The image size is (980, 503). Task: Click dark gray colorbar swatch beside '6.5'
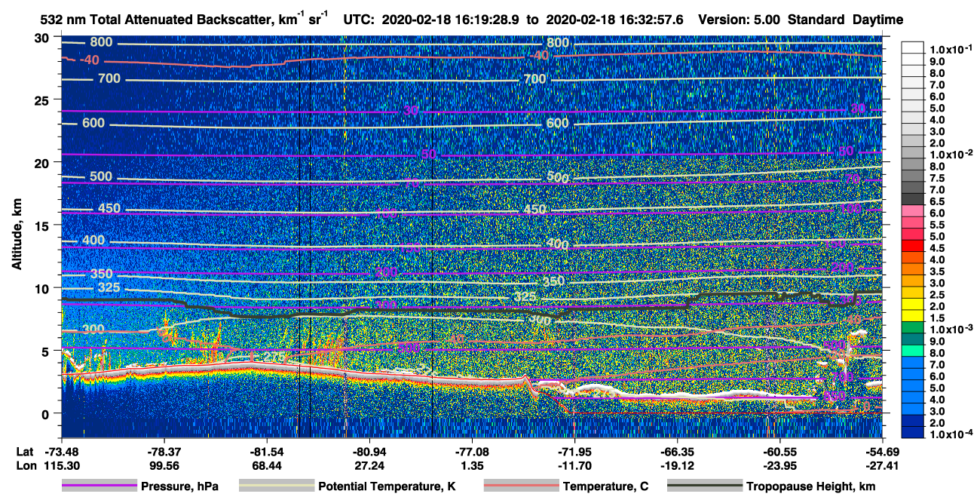[914, 198]
